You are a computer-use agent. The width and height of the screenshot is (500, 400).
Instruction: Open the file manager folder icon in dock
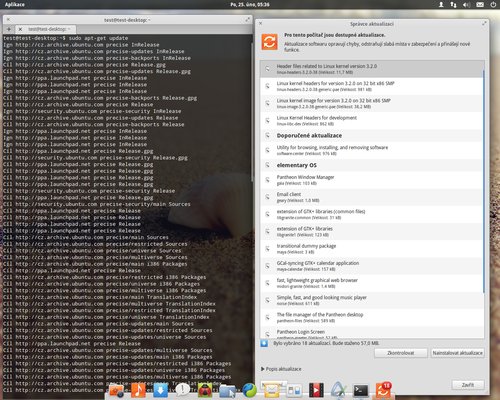click(227, 391)
